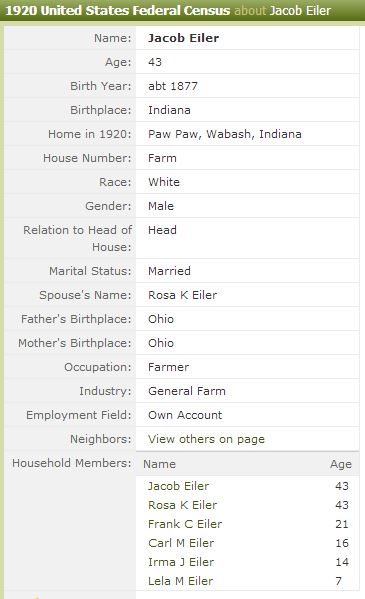Screen dimensions: 365x599
Task: Select Carl M Eiler in household list
Action: click(181, 543)
